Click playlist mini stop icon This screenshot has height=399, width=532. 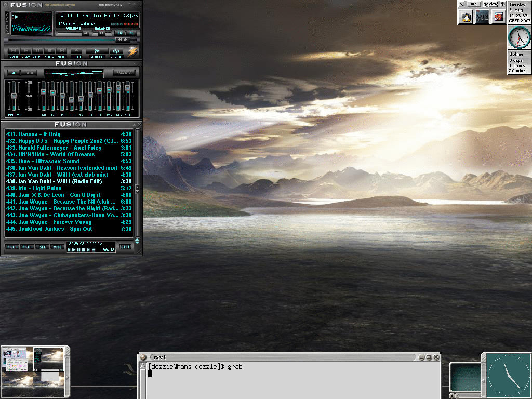84,250
